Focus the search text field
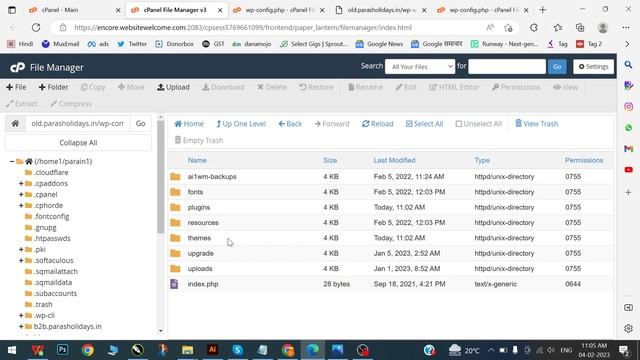The image size is (640, 360). (507, 67)
